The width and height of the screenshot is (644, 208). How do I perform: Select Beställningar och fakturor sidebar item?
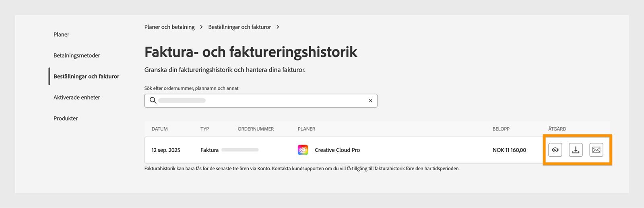point(86,76)
